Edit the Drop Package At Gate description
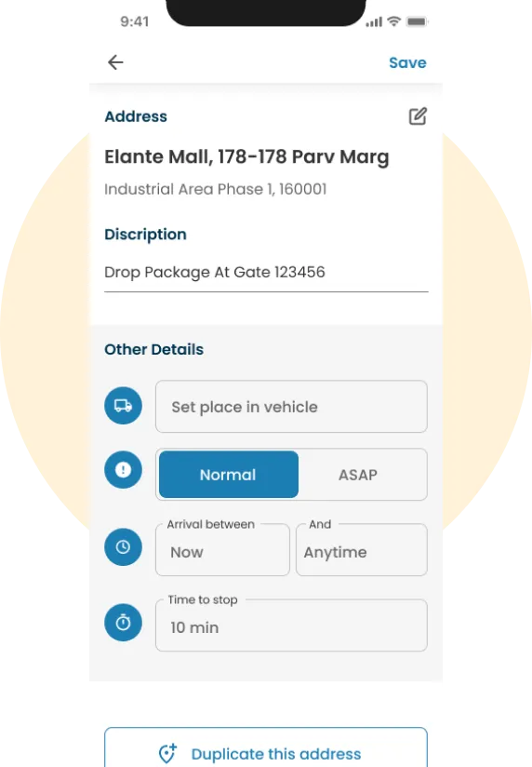The height and width of the screenshot is (767, 532). [x=266, y=273]
